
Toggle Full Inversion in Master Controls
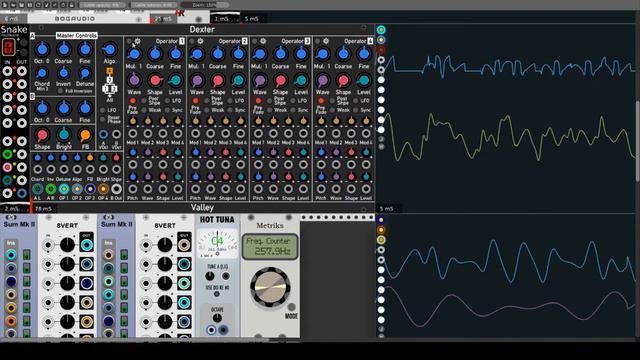(60, 91)
